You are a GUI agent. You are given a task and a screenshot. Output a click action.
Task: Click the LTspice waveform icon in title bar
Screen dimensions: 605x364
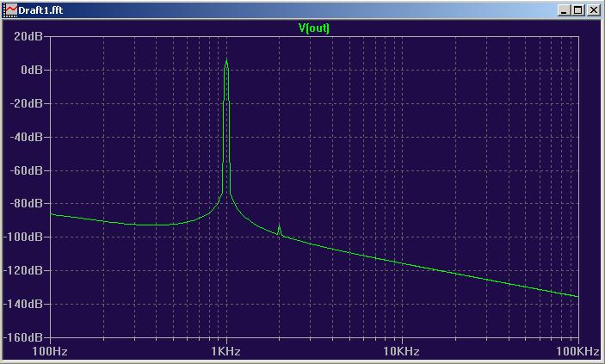click(x=11, y=9)
